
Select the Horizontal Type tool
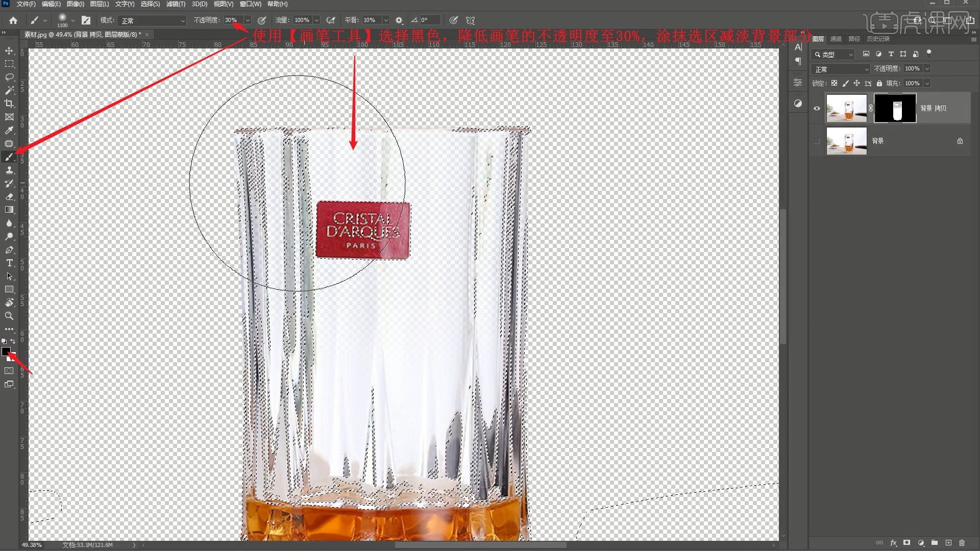coord(9,263)
